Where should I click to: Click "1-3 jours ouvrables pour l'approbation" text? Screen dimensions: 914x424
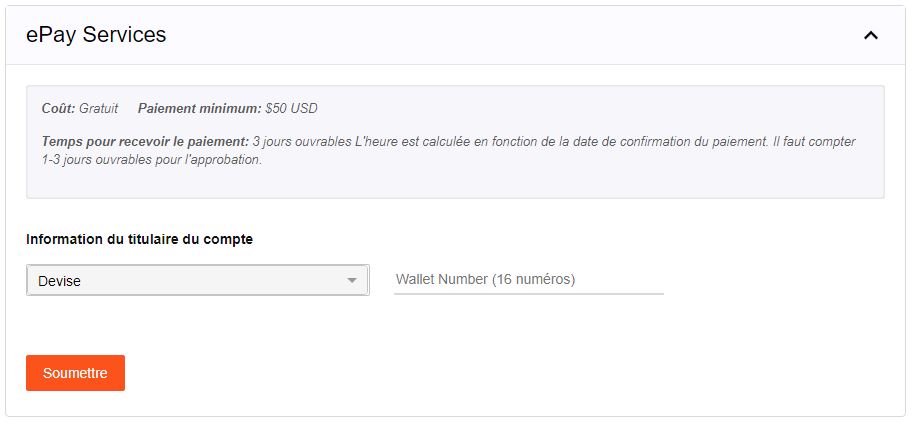pyautogui.click(x=150, y=160)
